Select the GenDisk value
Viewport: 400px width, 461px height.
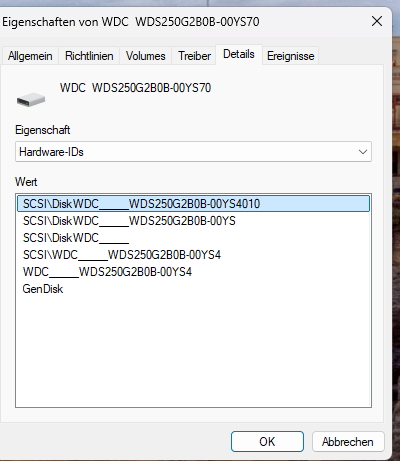pos(43,289)
